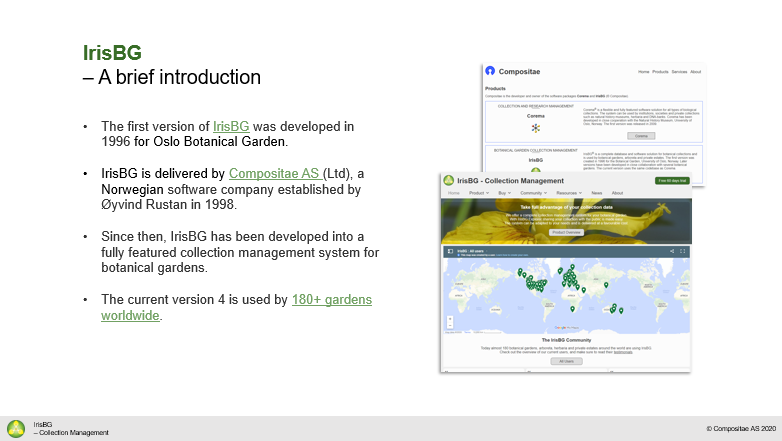Screen dimensions: 782x441
Task: Click the map pin in southern Africa
Action: coord(573,309)
